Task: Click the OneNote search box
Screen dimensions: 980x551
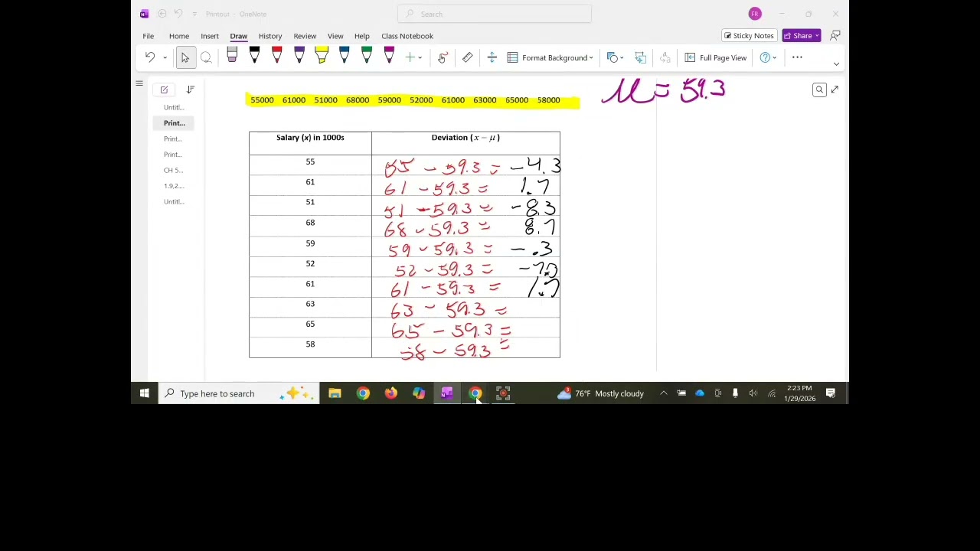Action: pyautogui.click(x=495, y=14)
